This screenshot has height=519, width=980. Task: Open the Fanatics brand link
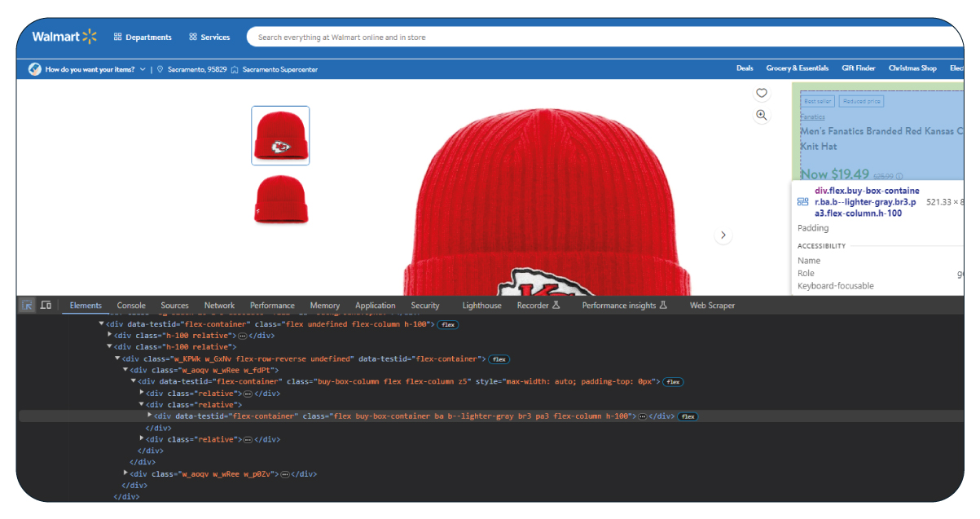coord(812,117)
